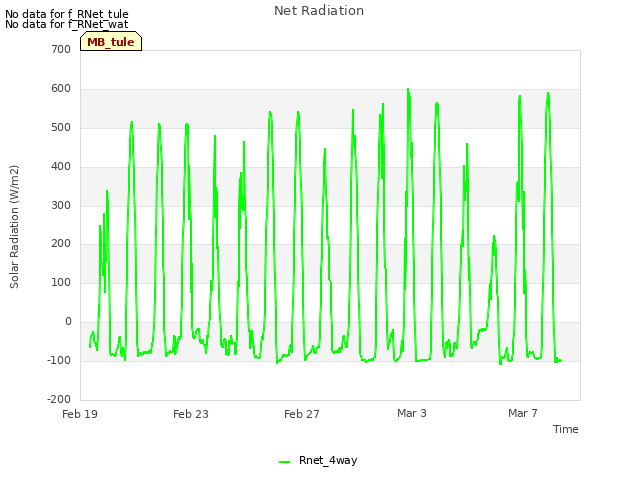Click the 'No data for f_RNet_tule' message

(67, 14)
